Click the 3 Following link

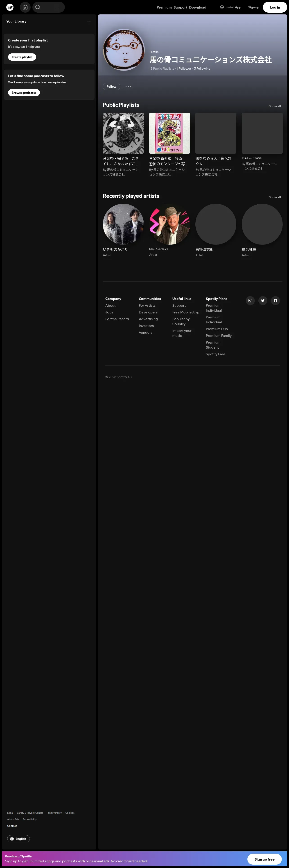point(202,69)
